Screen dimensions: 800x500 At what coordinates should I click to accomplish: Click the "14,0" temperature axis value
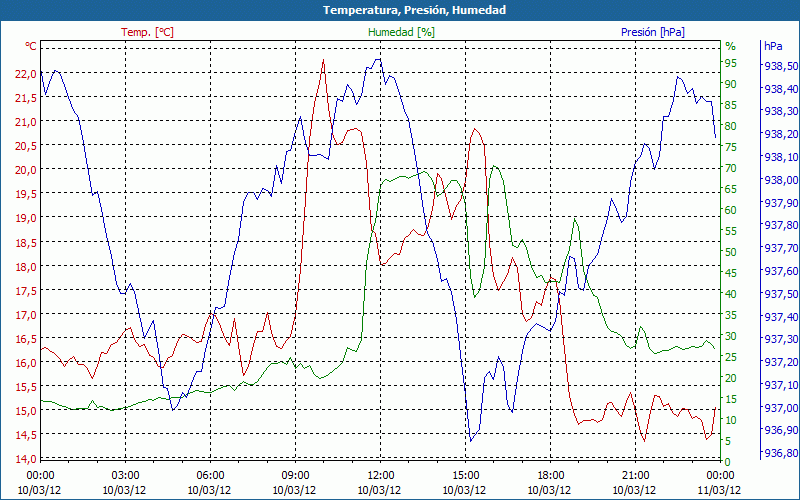tap(26, 459)
